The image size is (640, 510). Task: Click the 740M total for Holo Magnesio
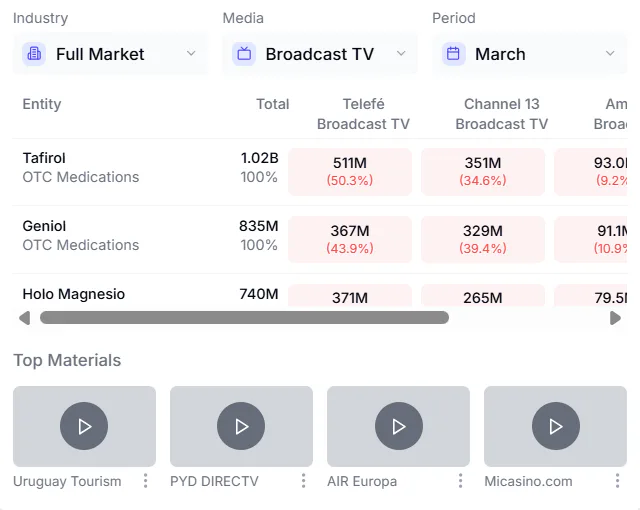(x=259, y=294)
